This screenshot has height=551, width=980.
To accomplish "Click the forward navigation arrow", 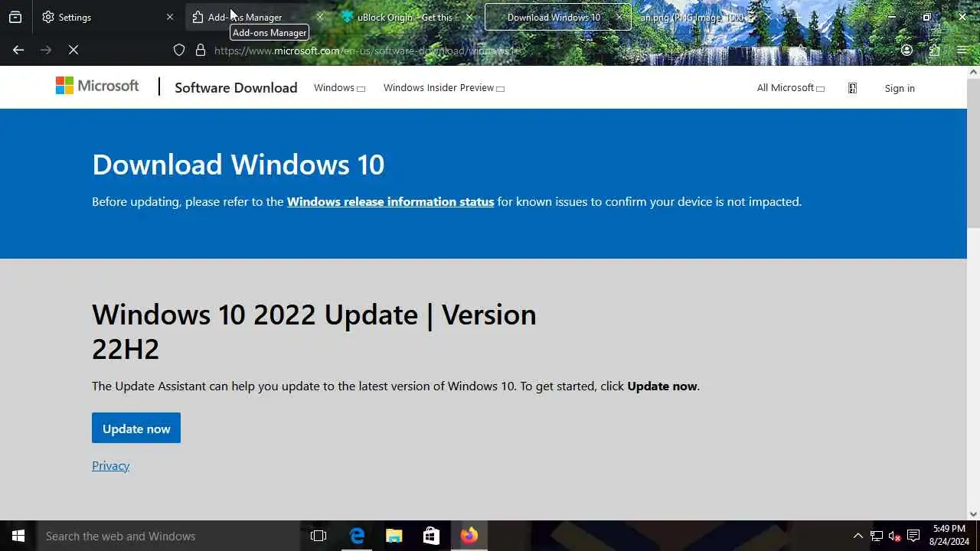I will tap(46, 50).
